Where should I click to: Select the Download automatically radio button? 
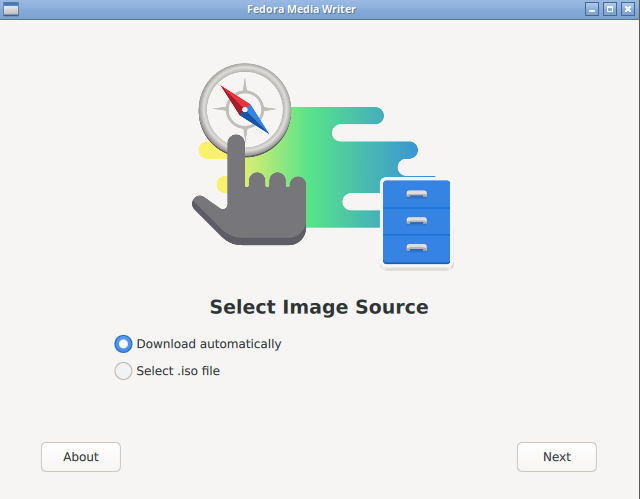tap(123, 344)
